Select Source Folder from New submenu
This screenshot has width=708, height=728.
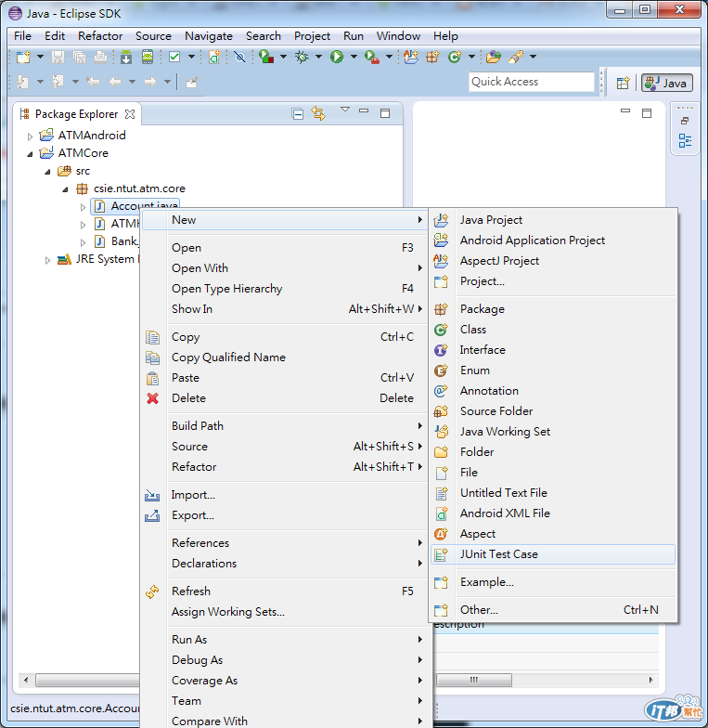(x=553, y=411)
